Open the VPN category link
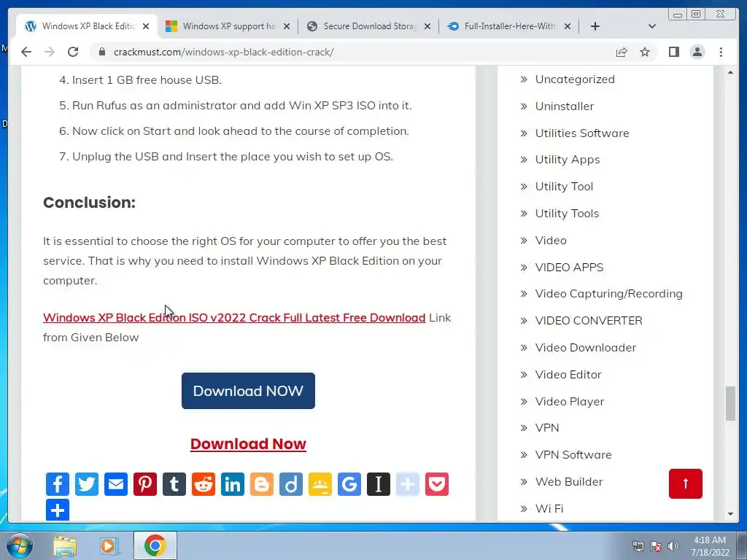 tap(547, 427)
